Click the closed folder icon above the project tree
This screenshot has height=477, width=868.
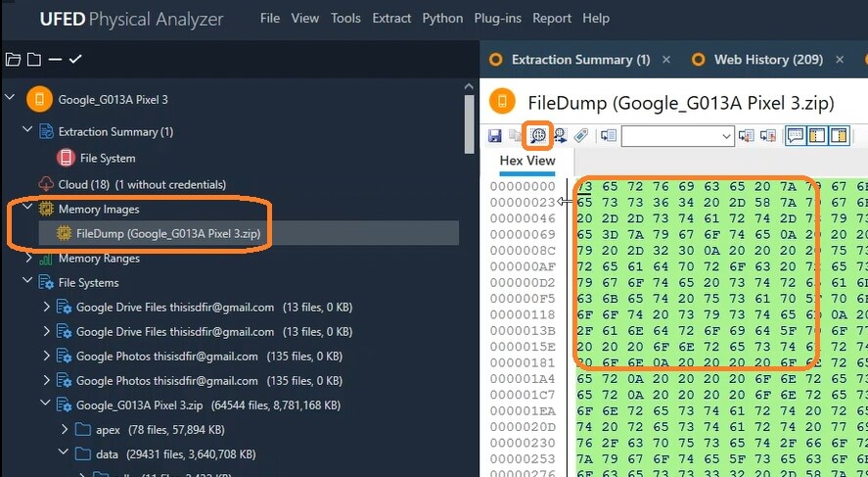pos(34,60)
